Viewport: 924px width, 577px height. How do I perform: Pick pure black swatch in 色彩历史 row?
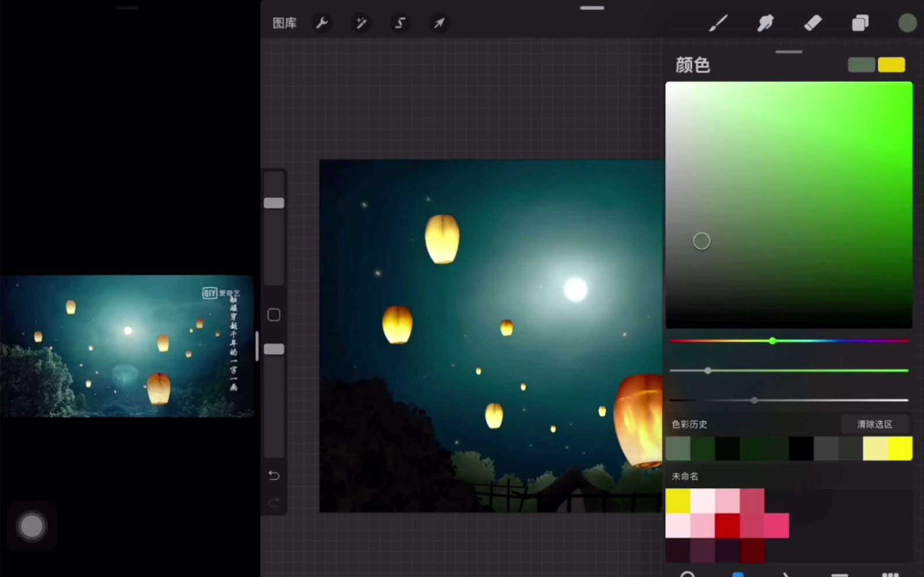(801, 449)
